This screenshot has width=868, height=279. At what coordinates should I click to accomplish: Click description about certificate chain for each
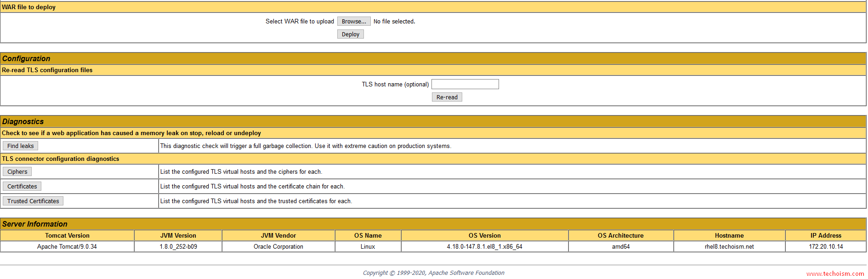(x=252, y=186)
